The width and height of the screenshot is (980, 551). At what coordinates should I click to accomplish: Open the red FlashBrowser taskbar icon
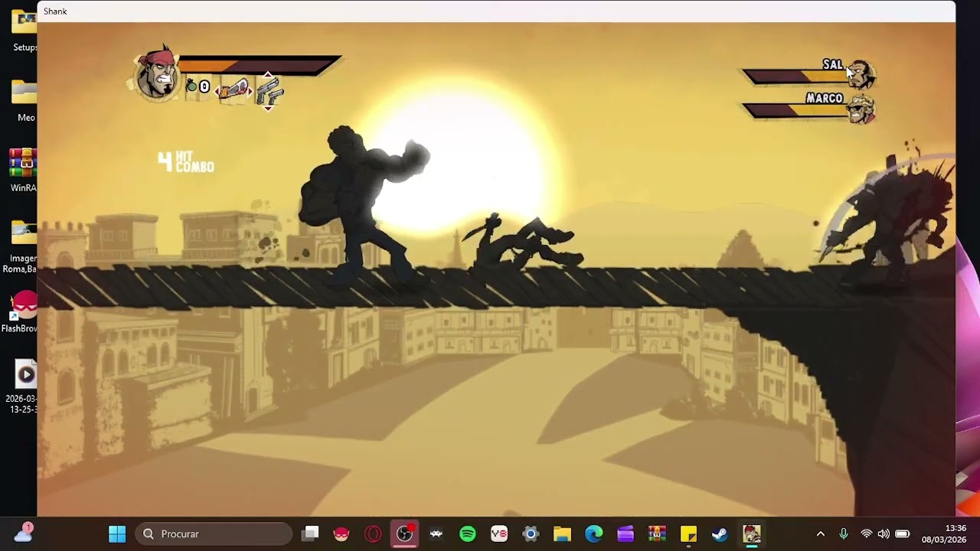tap(341, 534)
